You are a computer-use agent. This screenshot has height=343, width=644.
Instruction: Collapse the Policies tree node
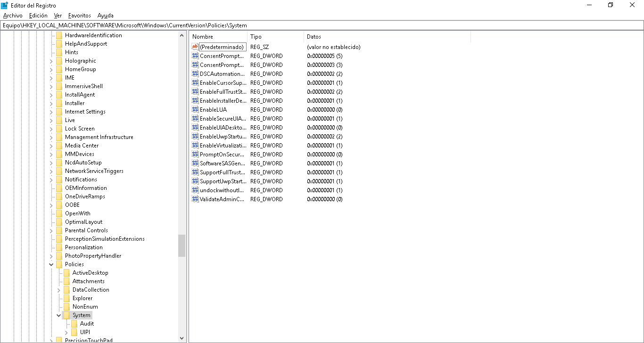click(x=51, y=264)
